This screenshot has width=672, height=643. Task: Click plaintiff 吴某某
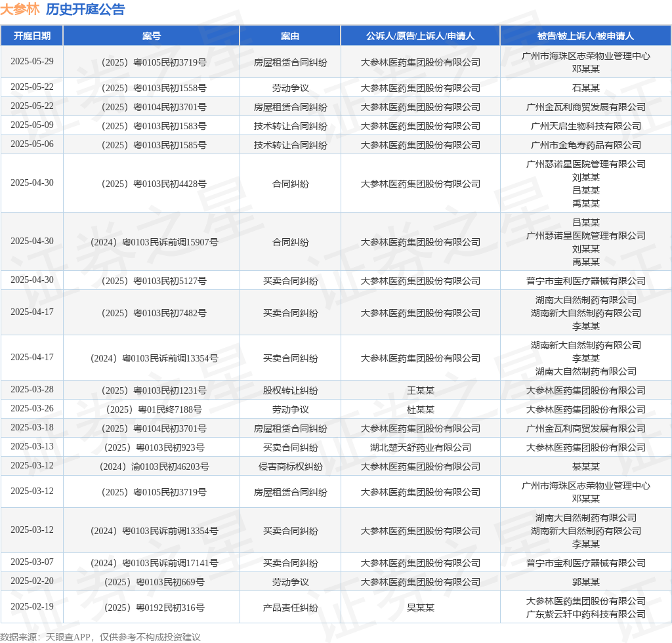tap(421, 608)
